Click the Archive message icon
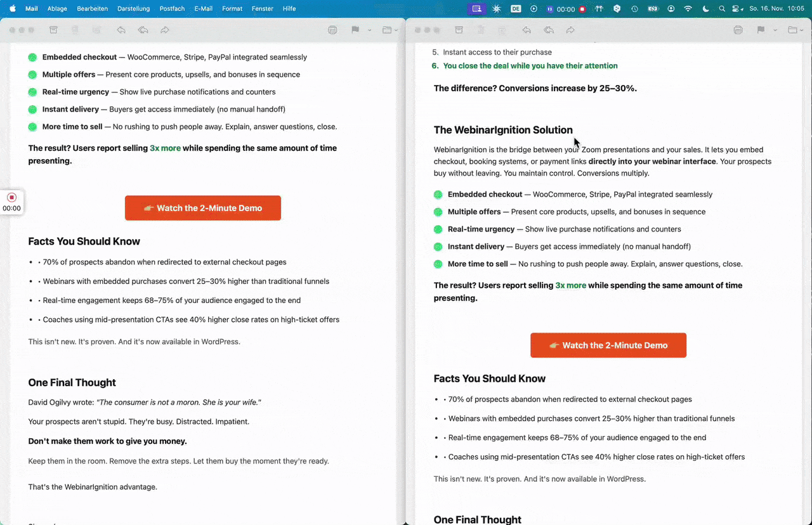This screenshot has height=525, width=812. point(53,29)
